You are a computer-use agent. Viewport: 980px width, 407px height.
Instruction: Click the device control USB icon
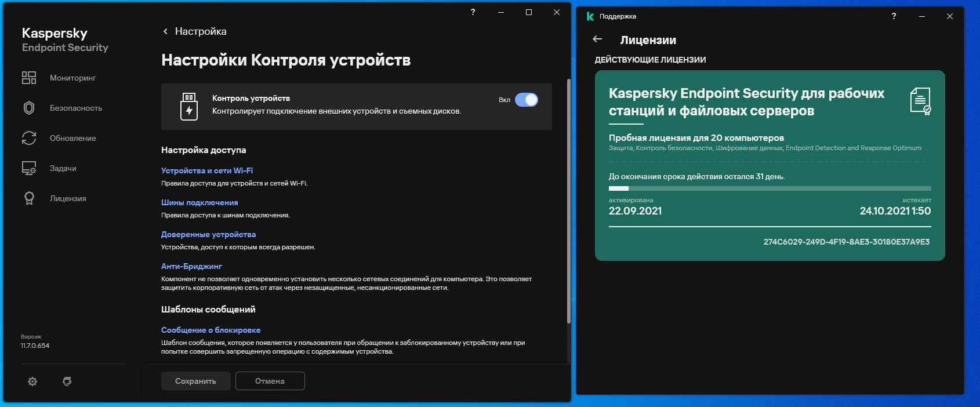189,106
